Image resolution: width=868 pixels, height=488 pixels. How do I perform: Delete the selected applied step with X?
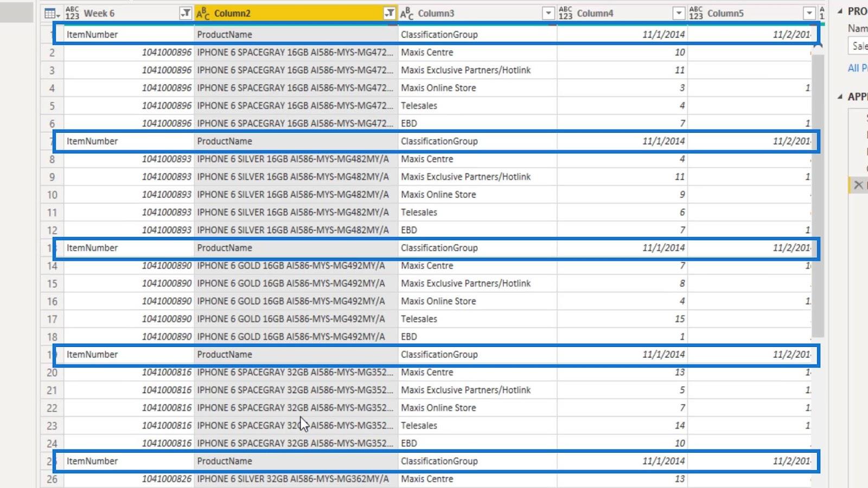pyautogui.click(x=858, y=185)
